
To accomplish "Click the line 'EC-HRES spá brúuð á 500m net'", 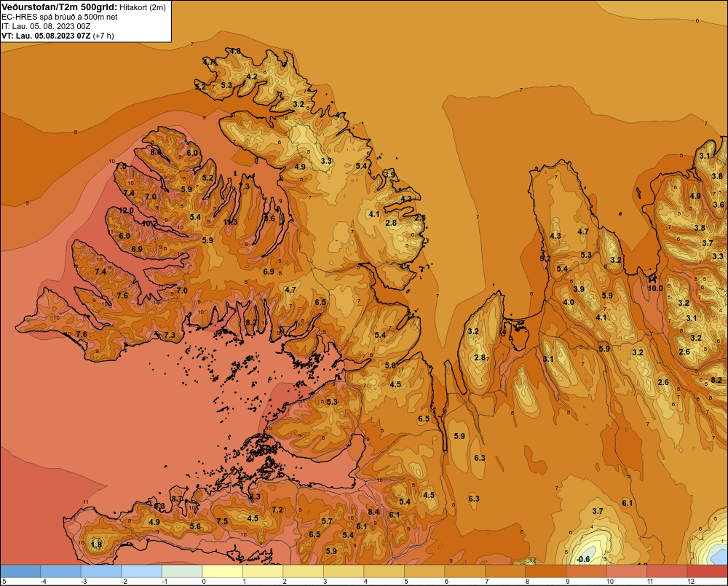I will pyautogui.click(x=60, y=17).
